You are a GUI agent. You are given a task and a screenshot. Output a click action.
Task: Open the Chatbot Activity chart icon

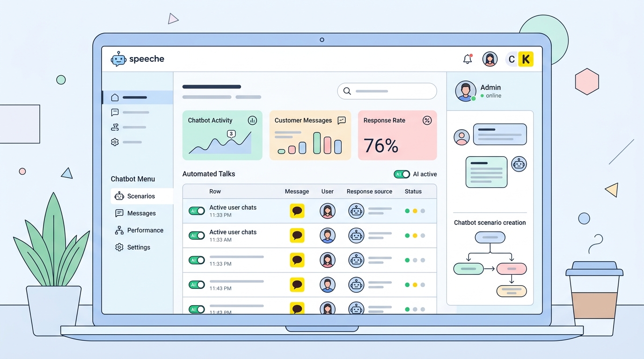252,120
